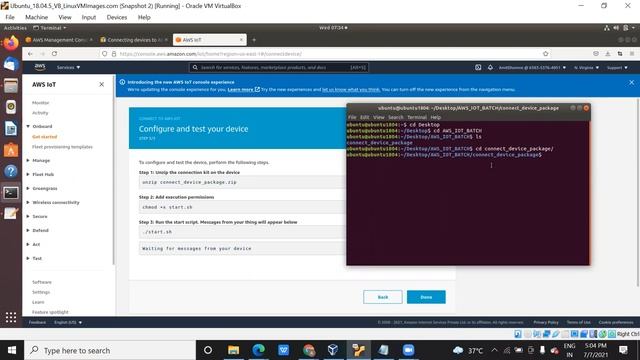Click the AWS logo home icon
The width and height of the screenshot is (640, 360).
tap(40, 67)
